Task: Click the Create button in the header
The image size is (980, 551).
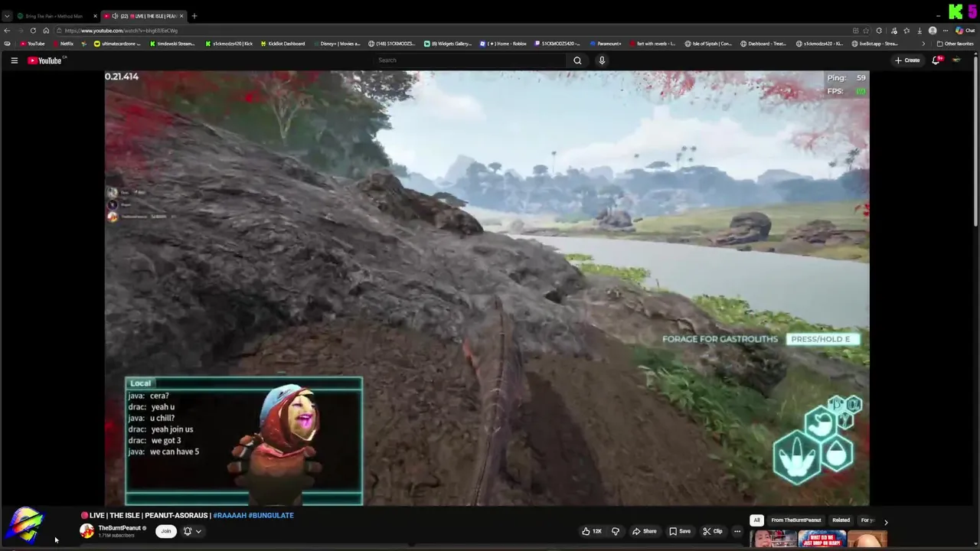Action: point(907,60)
